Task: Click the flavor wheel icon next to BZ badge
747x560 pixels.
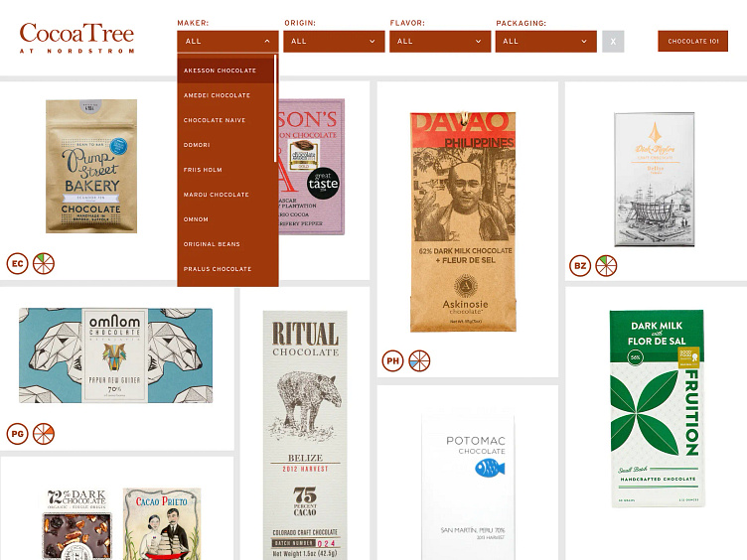Action: point(607,266)
